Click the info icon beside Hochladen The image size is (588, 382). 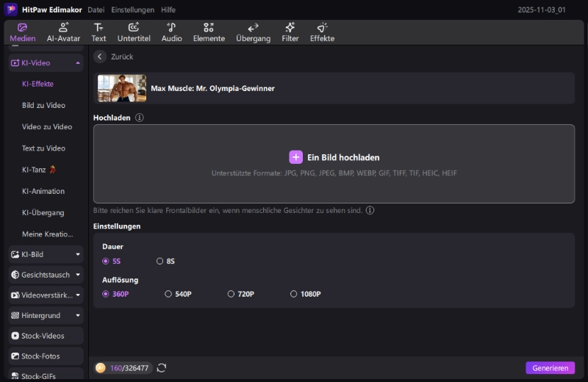click(x=140, y=118)
